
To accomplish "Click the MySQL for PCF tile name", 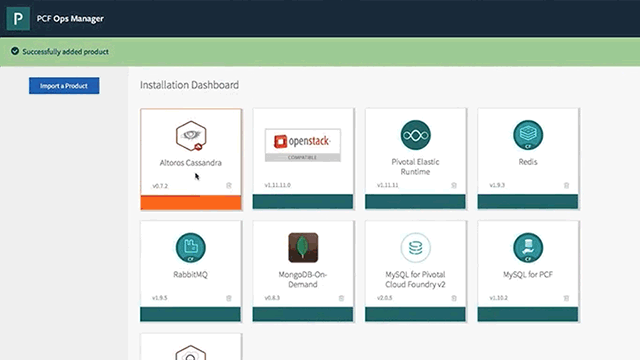I will (x=528, y=275).
